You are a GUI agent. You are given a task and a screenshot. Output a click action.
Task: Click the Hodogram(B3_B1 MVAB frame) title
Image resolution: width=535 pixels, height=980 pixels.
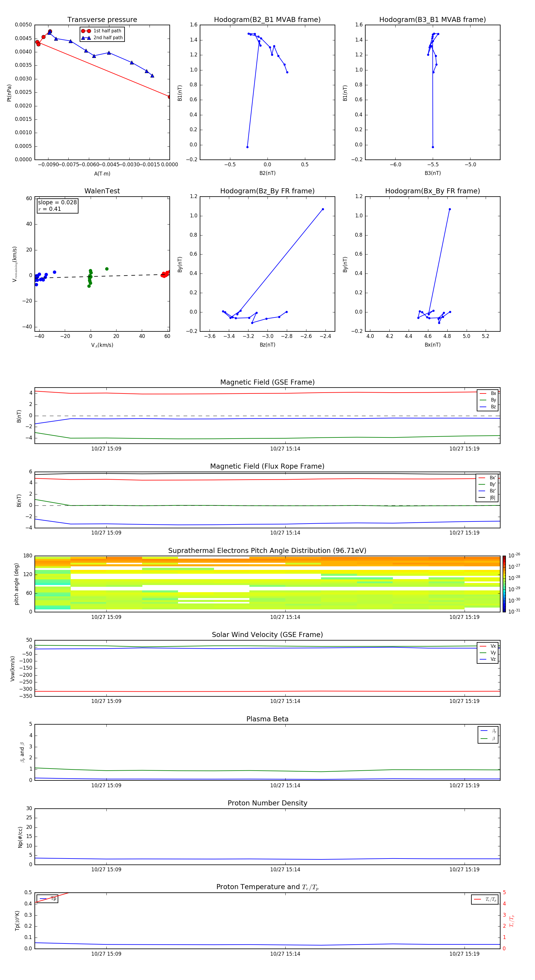click(432, 20)
